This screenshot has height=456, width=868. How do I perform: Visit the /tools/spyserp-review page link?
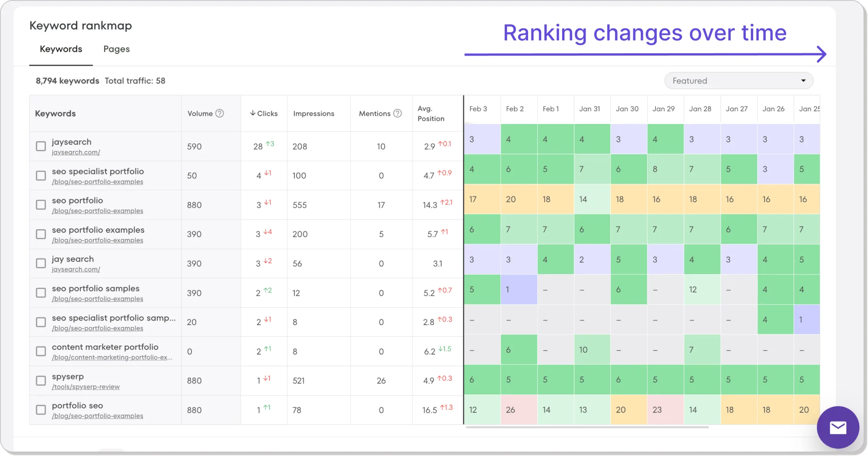[x=85, y=387]
